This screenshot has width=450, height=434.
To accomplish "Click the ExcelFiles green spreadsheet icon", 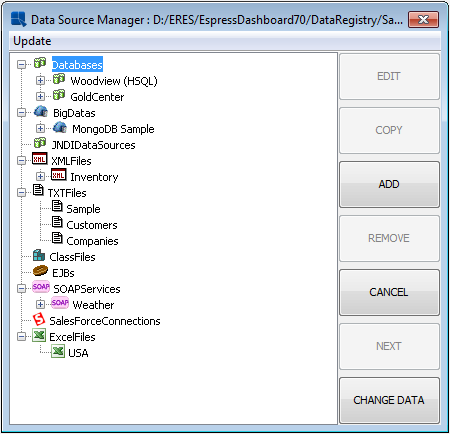I will tap(39, 335).
